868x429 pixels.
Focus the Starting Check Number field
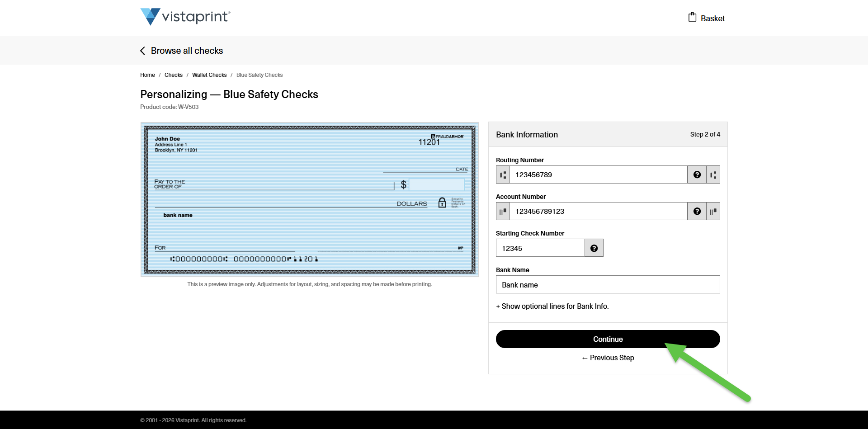coord(540,248)
